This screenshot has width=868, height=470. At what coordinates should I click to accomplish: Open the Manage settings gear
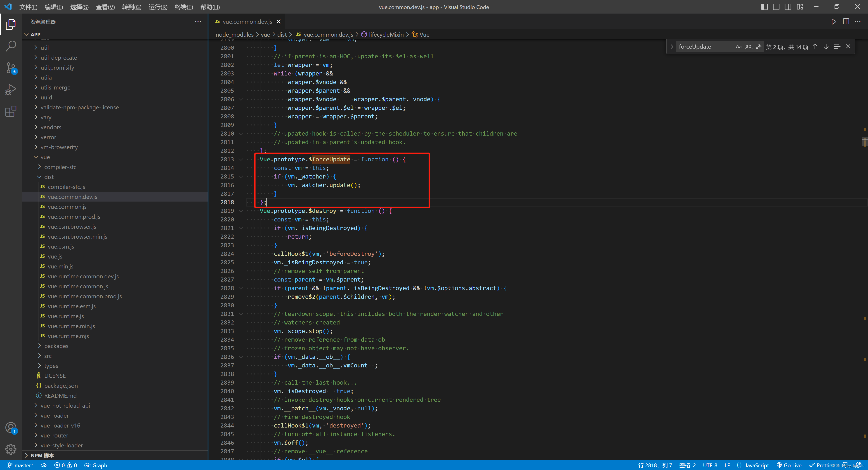[11, 449]
